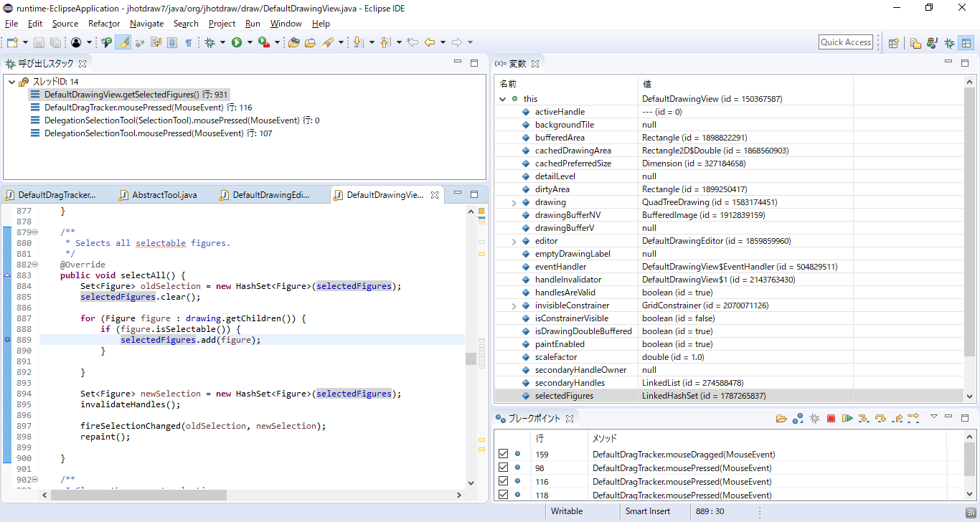
Task: Click the Smart Insert status bar entry
Action: tap(647, 511)
